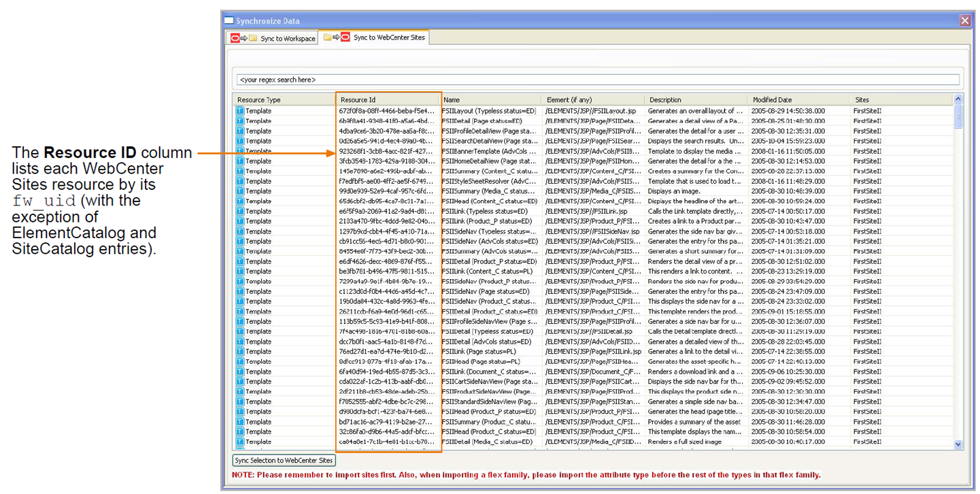Screen dimensions: 980x494
Task: Click Template icon in FSIIDetail (Product_P status=ED) row
Action: (240, 261)
